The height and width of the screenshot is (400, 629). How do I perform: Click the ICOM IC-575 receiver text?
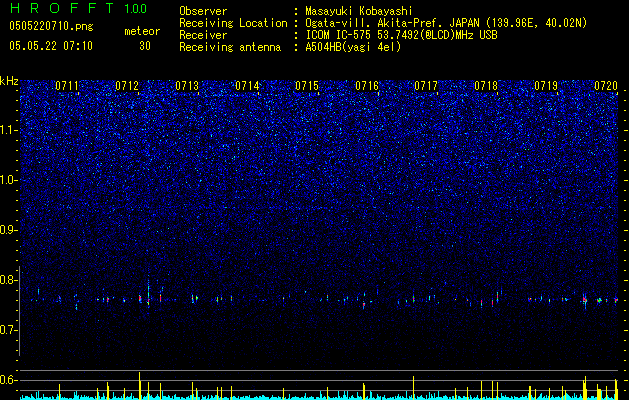point(402,35)
